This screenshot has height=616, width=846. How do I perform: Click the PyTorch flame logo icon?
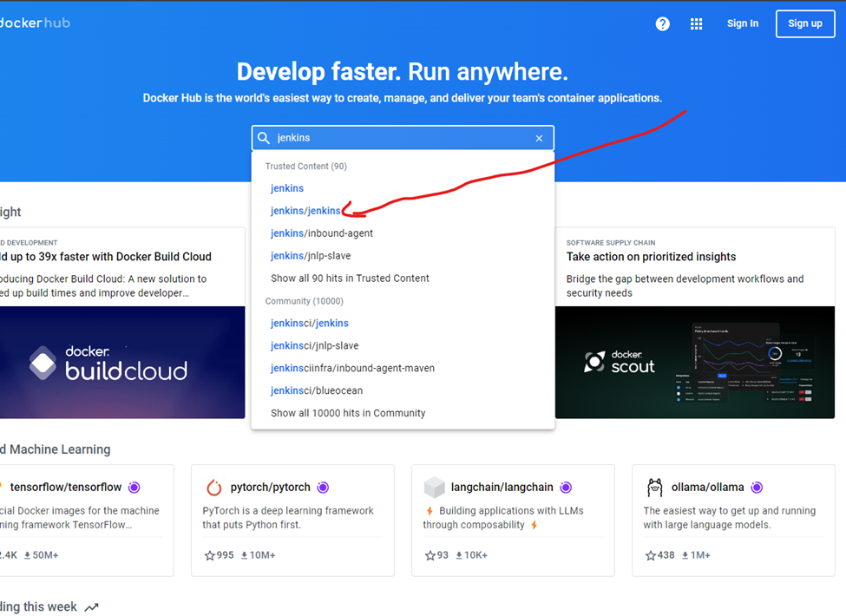(x=214, y=487)
